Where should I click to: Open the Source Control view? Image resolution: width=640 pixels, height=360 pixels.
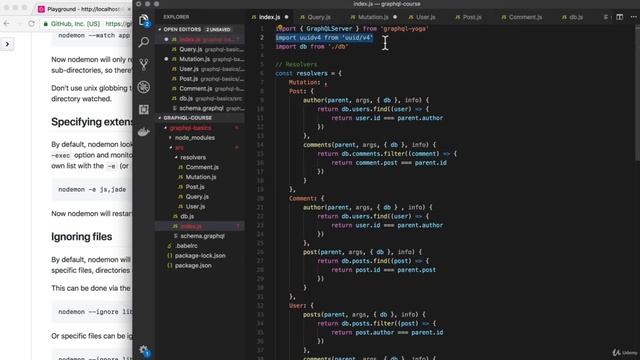pyautogui.click(x=144, y=64)
